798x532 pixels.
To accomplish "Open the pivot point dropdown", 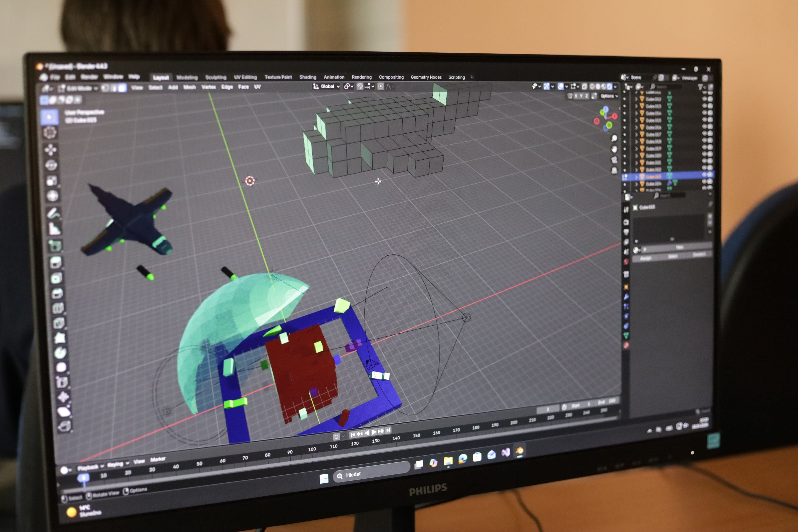I will (349, 86).
